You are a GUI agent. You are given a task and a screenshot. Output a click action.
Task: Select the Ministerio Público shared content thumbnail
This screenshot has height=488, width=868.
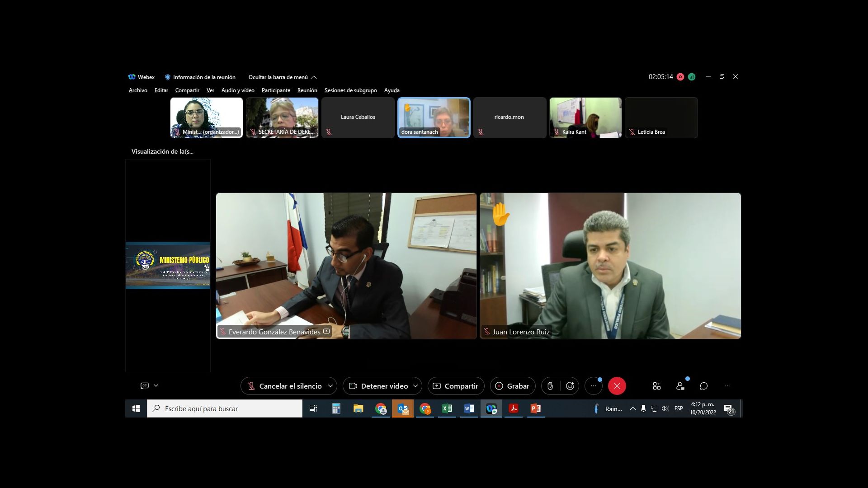(168, 265)
